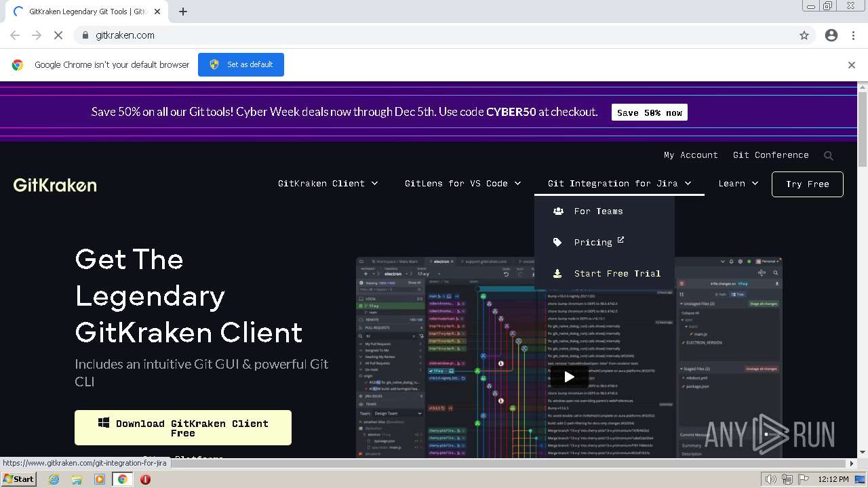Click the For Teams people icon
This screenshot has width=868, height=488.
click(x=558, y=211)
